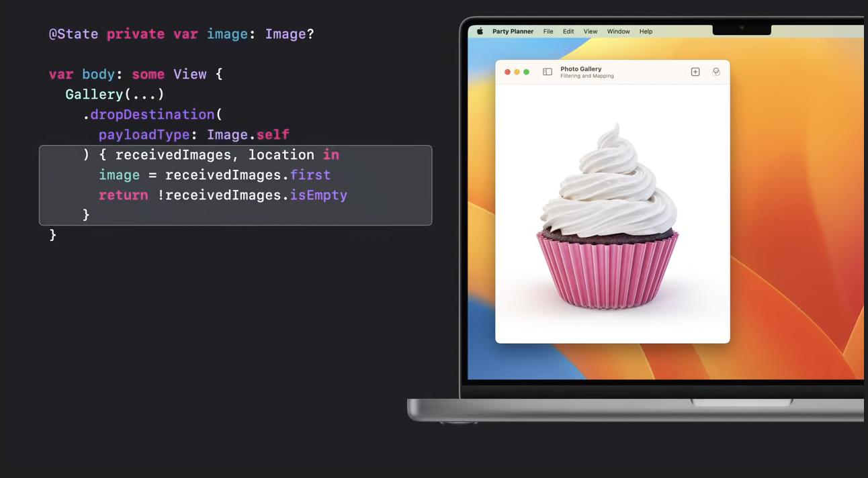Click 'Gallery(...)' in the code
This screenshot has height=478, width=868.
[x=115, y=95]
